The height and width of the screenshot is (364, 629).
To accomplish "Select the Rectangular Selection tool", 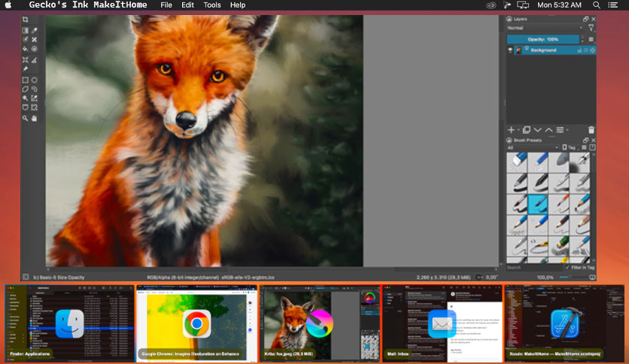I will (x=26, y=80).
